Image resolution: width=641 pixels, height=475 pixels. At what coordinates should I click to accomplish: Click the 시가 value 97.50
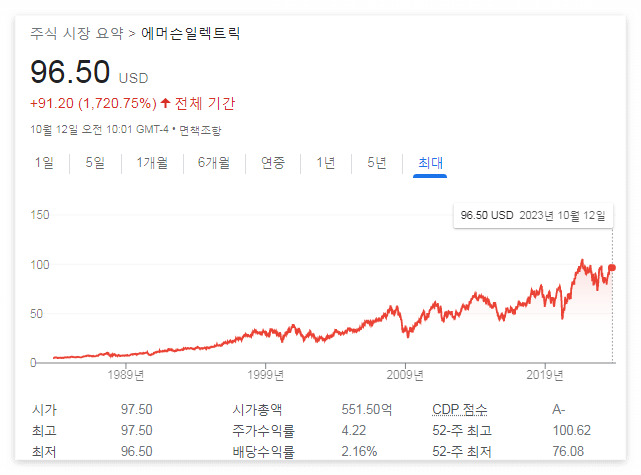point(137,409)
